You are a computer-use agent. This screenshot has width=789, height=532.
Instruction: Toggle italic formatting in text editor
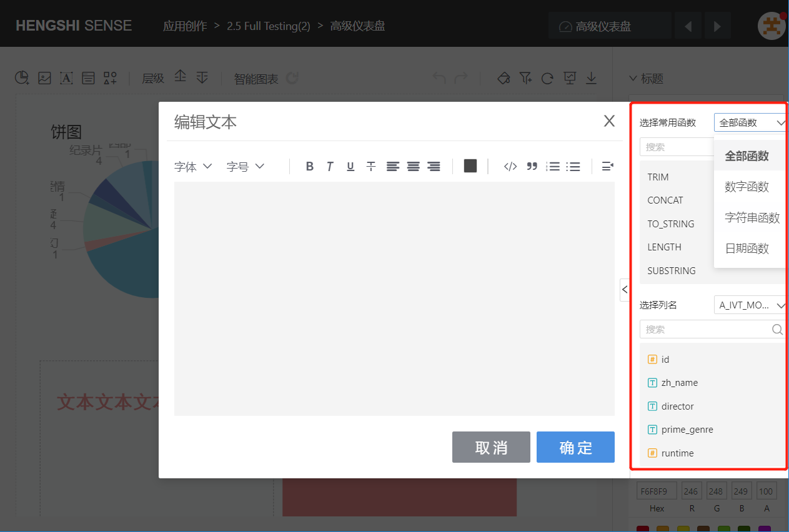[x=330, y=167]
